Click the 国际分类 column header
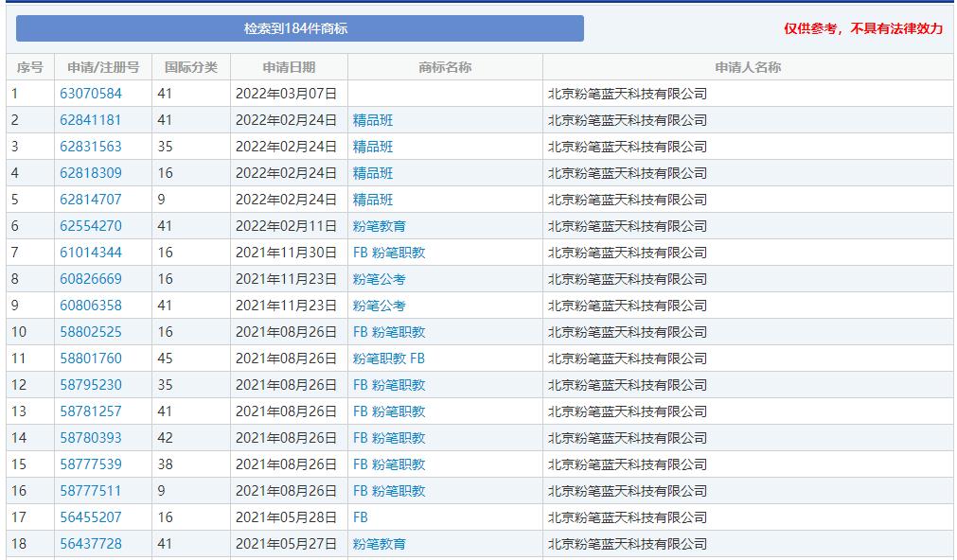 191,67
